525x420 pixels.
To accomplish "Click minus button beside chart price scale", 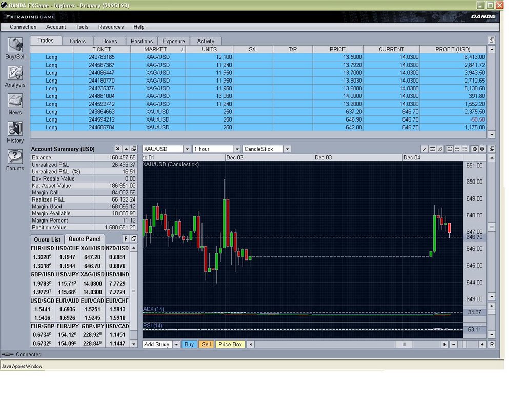I will click(492, 334).
